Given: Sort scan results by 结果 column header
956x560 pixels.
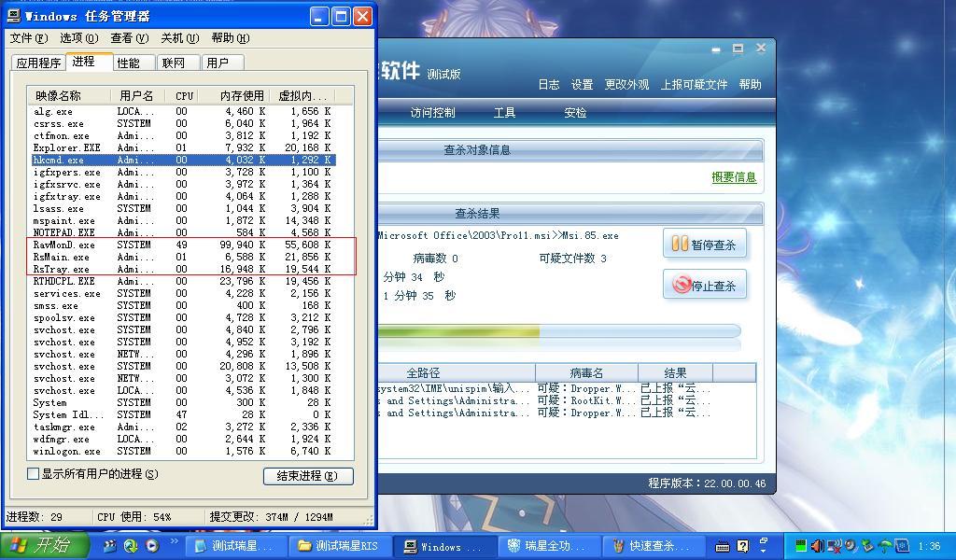Looking at the screenshot, I should click(x=675, y=372).
